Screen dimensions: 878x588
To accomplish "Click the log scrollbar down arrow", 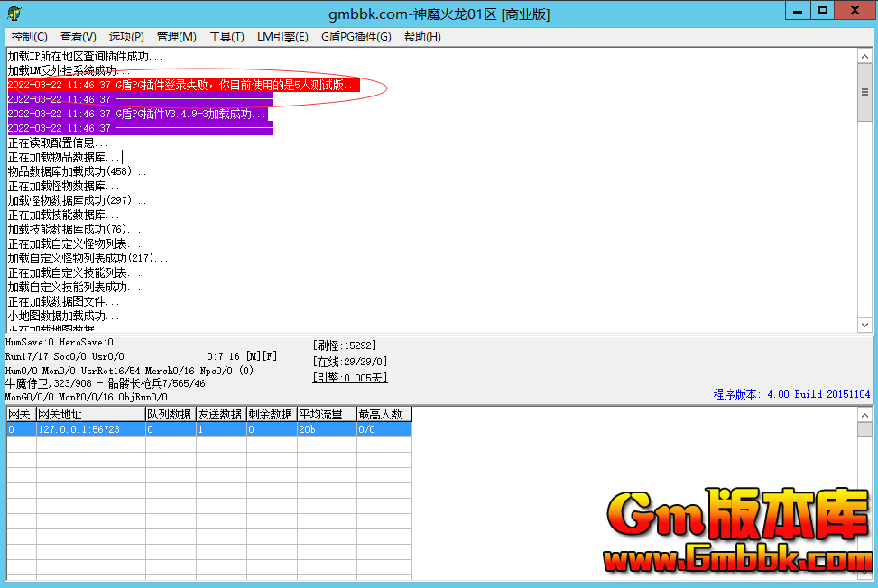I will click(864, 325).
